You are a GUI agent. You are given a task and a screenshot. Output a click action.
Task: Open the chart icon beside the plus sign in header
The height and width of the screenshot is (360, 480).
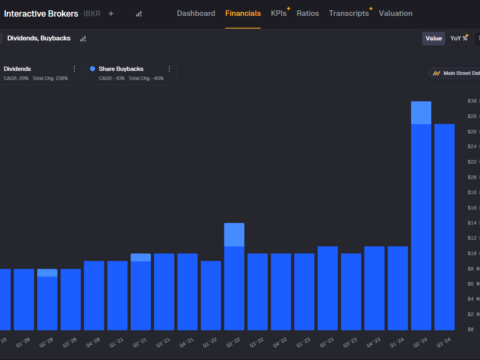(139, 14)
